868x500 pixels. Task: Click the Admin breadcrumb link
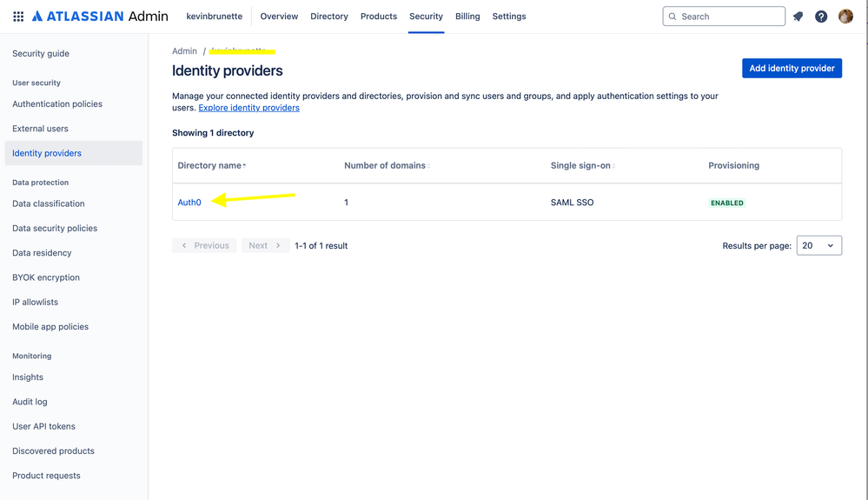(184, 51)
